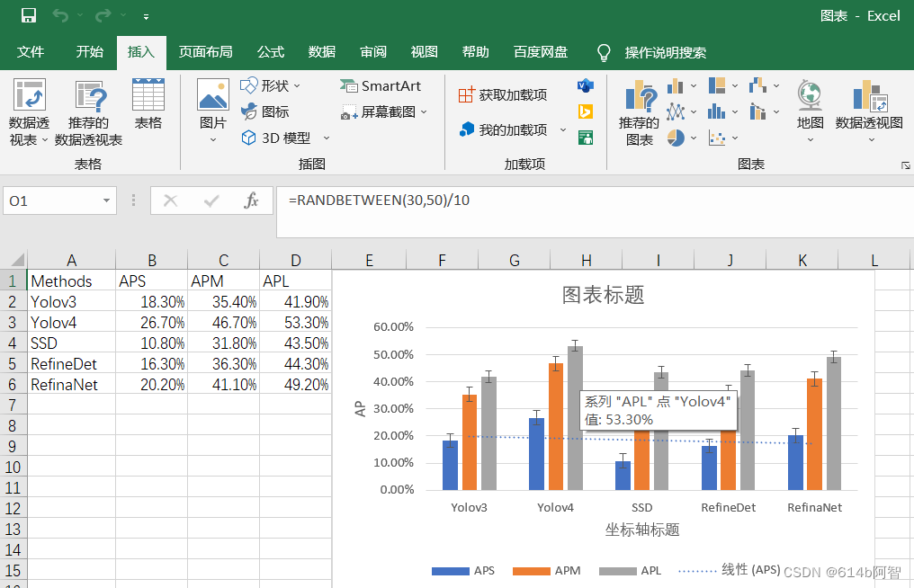This screenshot has height=588, width=914.
Task: Select row 3 header
Action: click(x=13, y=322)
